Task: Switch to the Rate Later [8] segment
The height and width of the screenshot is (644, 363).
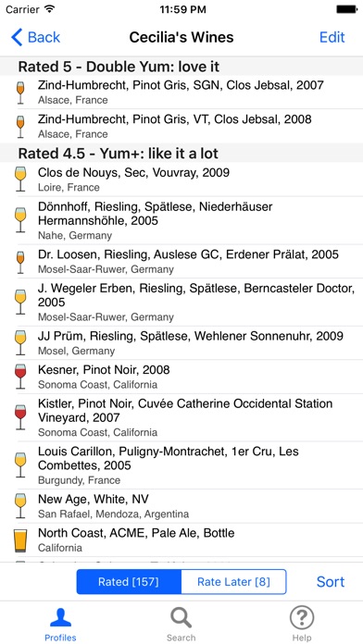Action: coord(233,582)
